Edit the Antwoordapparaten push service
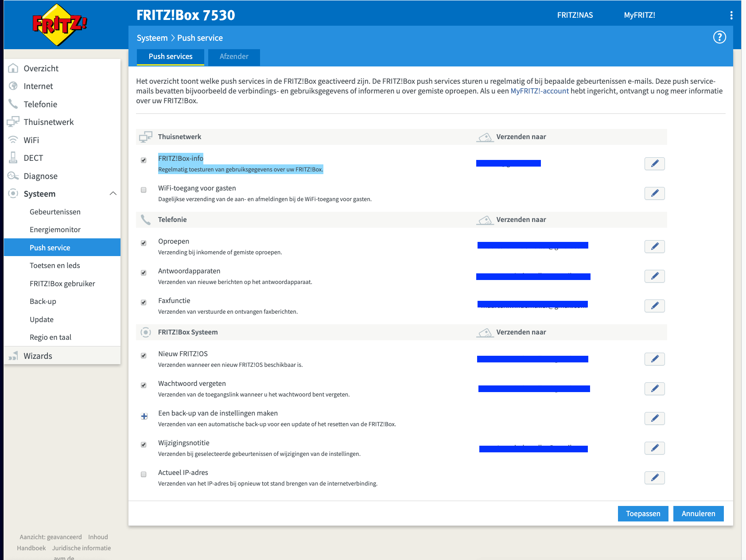This screenshot has height=560, width=746. pos(655,276)
